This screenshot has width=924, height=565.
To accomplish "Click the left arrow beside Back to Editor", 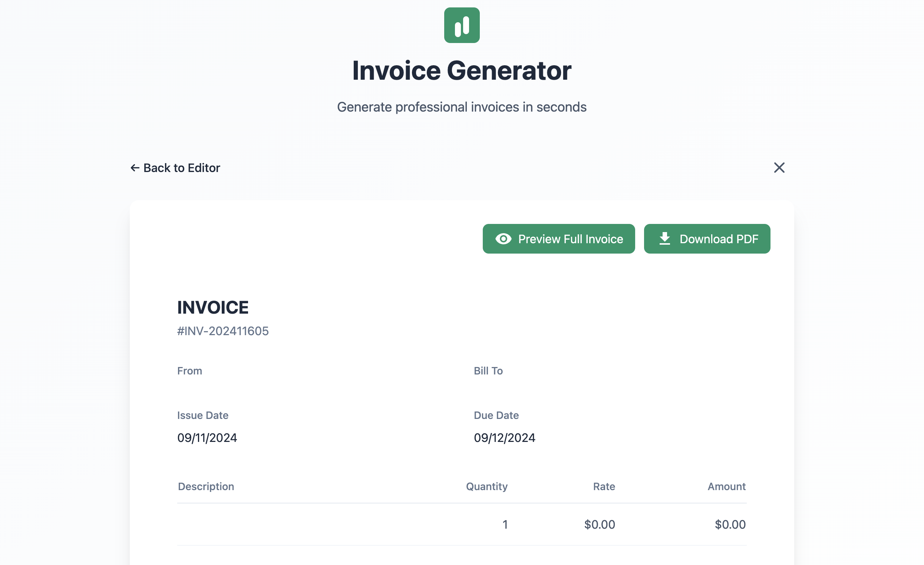I will pos(135,168).
